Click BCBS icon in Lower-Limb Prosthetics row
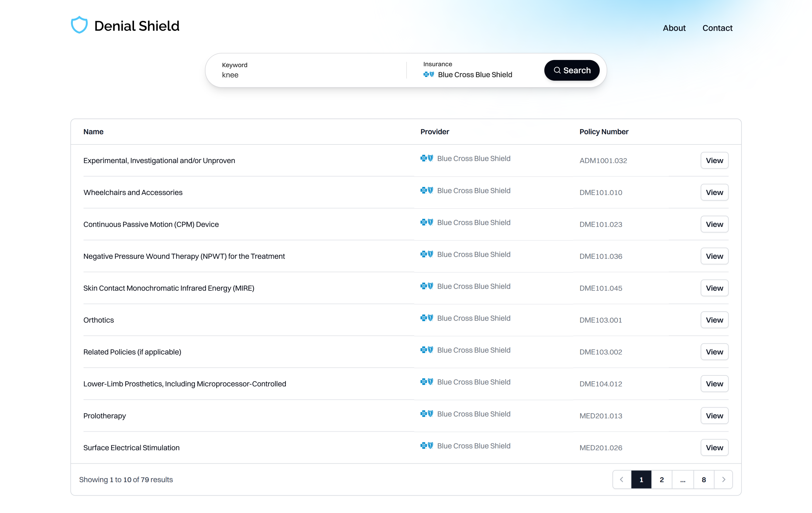 point(426,382)
